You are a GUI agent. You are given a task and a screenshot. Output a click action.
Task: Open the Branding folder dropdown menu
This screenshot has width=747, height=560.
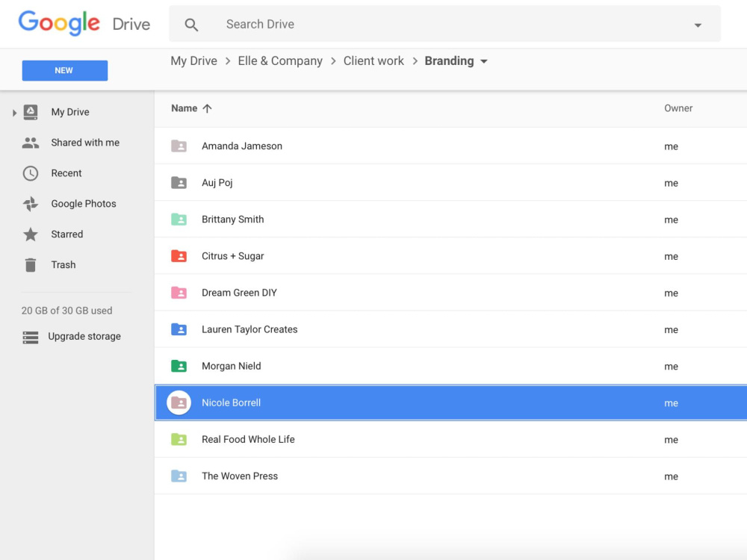coord(484,61)
